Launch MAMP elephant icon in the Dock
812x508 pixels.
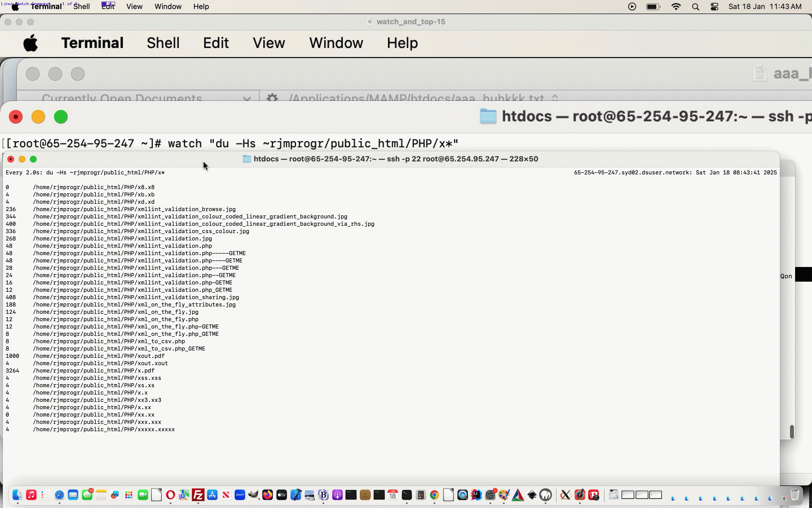pos(546,495)
